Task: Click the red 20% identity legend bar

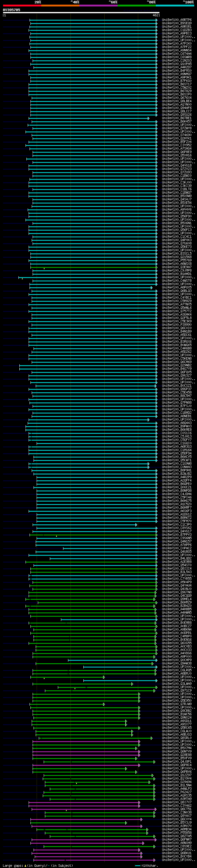Action: 22,6
